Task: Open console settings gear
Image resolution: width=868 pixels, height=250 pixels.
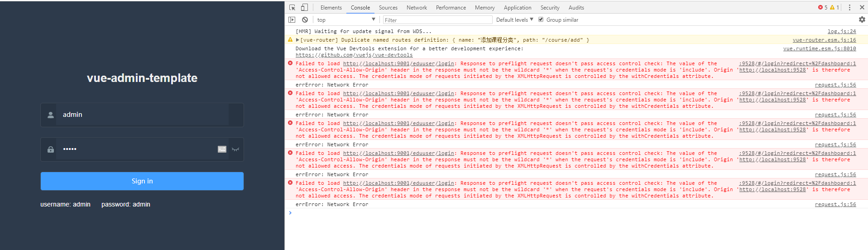Action: tap(862, 19)
